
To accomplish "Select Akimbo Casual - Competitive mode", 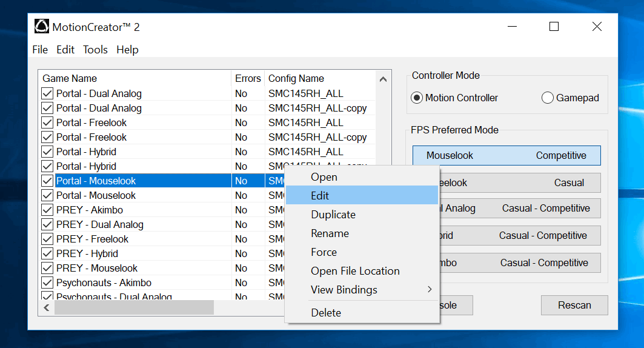I will [520, 263].
